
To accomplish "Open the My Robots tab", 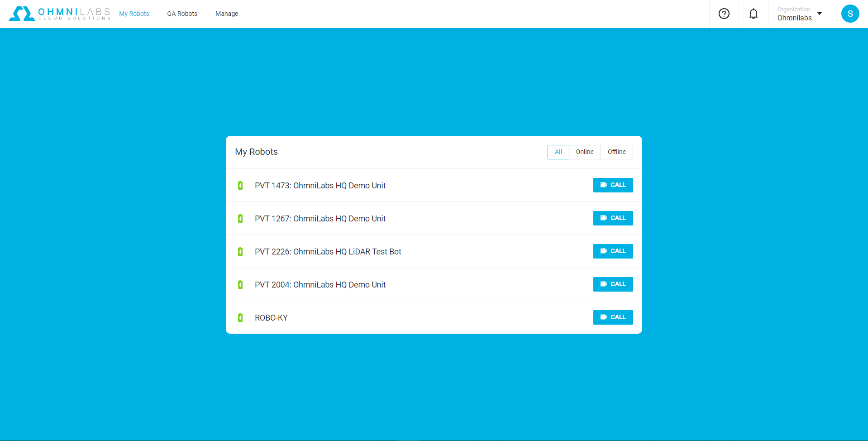I will [134, 14].
